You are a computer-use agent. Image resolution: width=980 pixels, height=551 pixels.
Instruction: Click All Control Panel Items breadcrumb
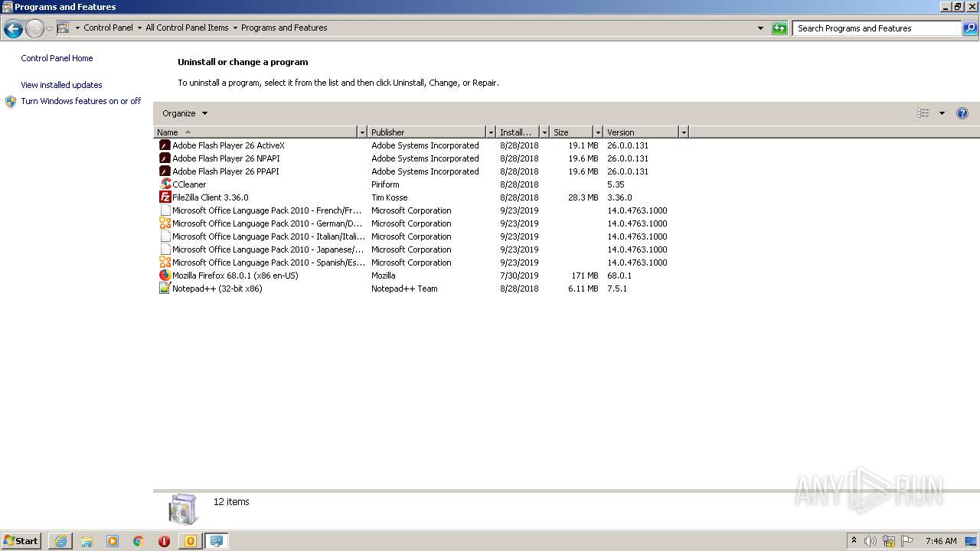[x=187, y=28]
